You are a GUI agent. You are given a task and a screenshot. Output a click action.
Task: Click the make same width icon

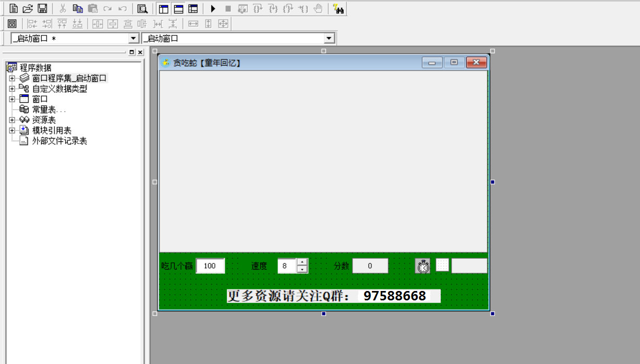tap(194, 23)
